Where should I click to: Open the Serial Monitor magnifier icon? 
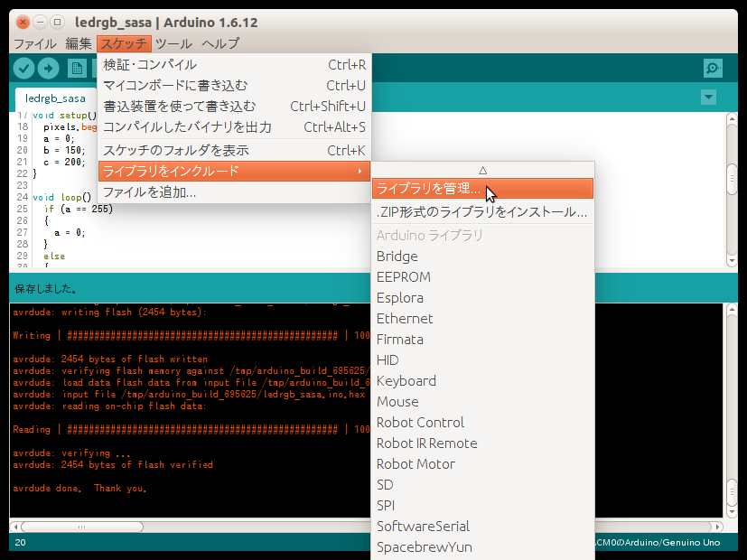pyautogui.click(x=713, y=68)
